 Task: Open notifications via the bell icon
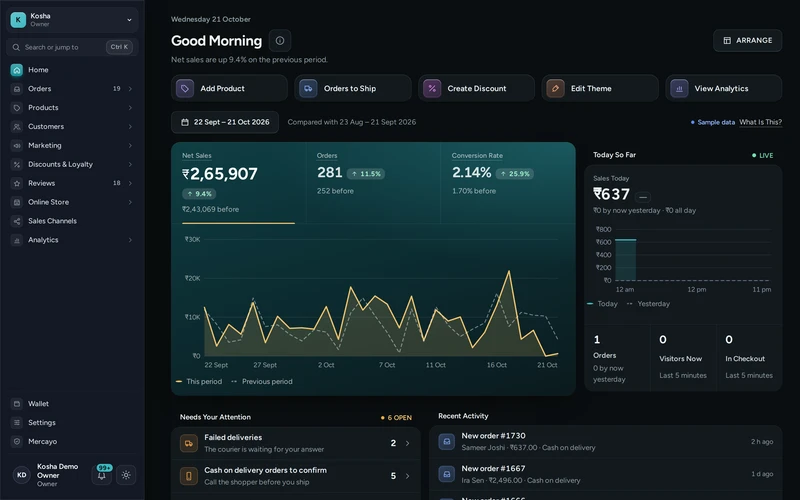coord(102,475)
